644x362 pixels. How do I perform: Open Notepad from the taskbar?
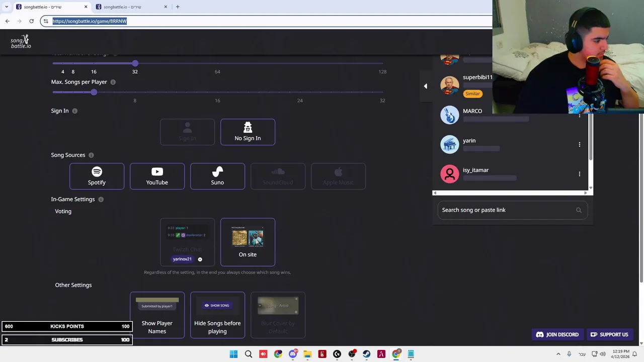coord(411,354)
